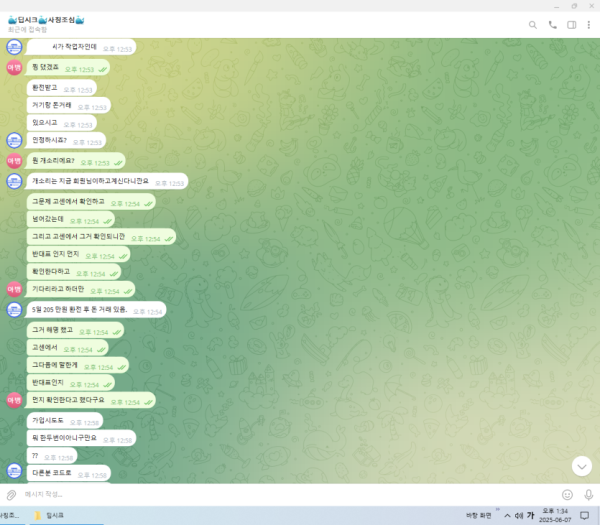The height and width of the screenshot is (525, 600).
Task: Select the '다른분 코드로' message text
Action: [x=51, y=473]
